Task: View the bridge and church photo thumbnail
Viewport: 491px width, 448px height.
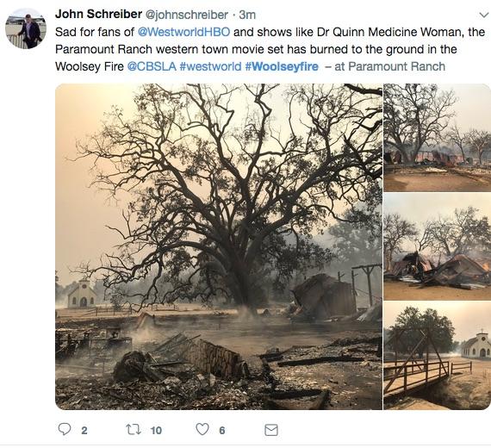Action: [x=437, y=356]
